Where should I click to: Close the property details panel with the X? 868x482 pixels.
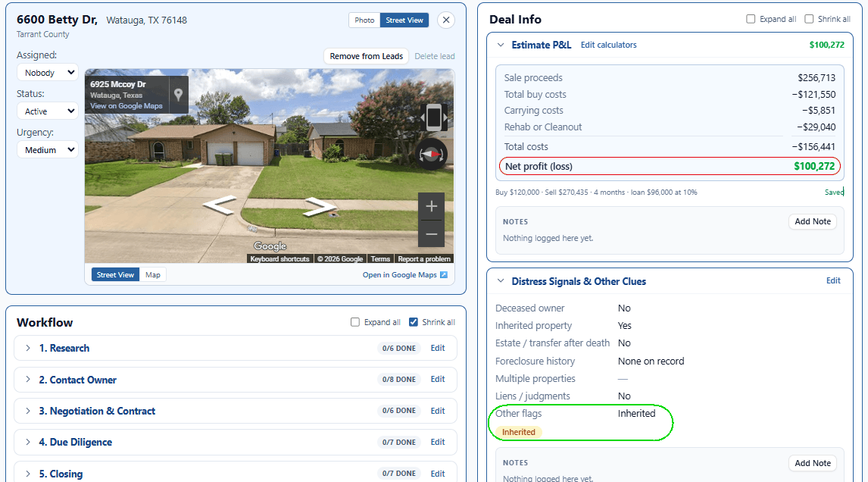tap(445, 20)
